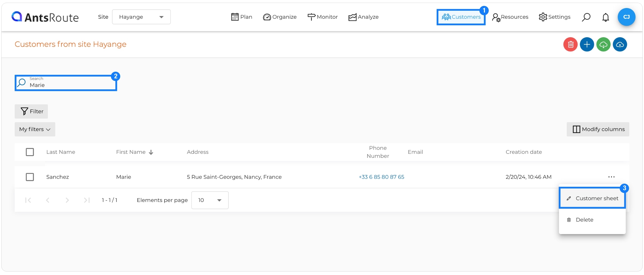Tick the select-all checkbox in table header
The width and height of the screenshot is (644, 275).
(x=30, y=152)
